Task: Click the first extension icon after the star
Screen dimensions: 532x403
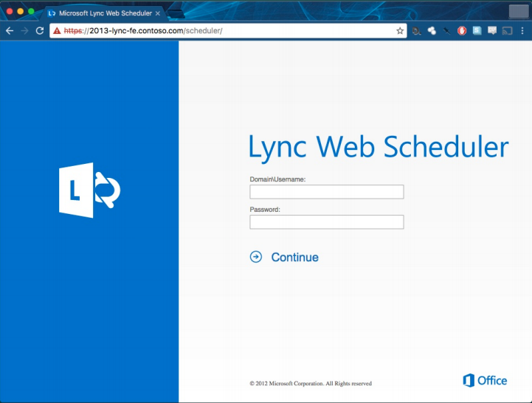Action: click(416, 31)
